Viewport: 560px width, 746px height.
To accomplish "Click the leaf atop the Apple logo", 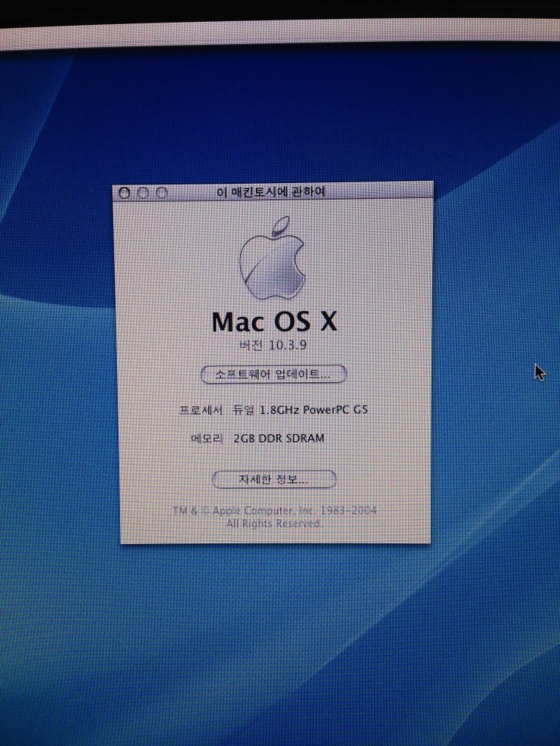I will coord(282,225).
